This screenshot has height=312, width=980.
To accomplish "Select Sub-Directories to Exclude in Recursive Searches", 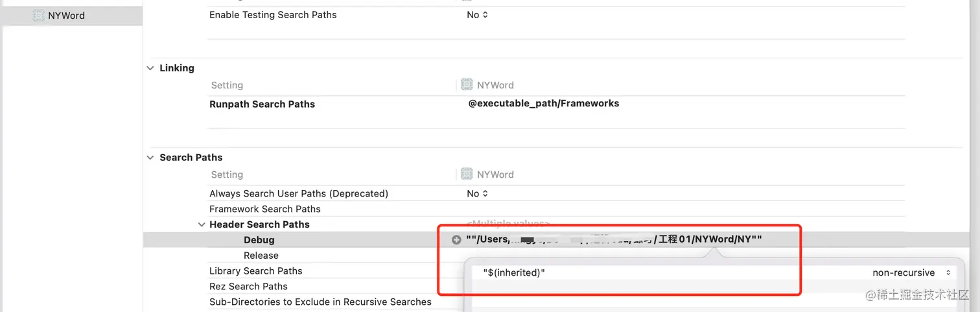I will [320, 302].
